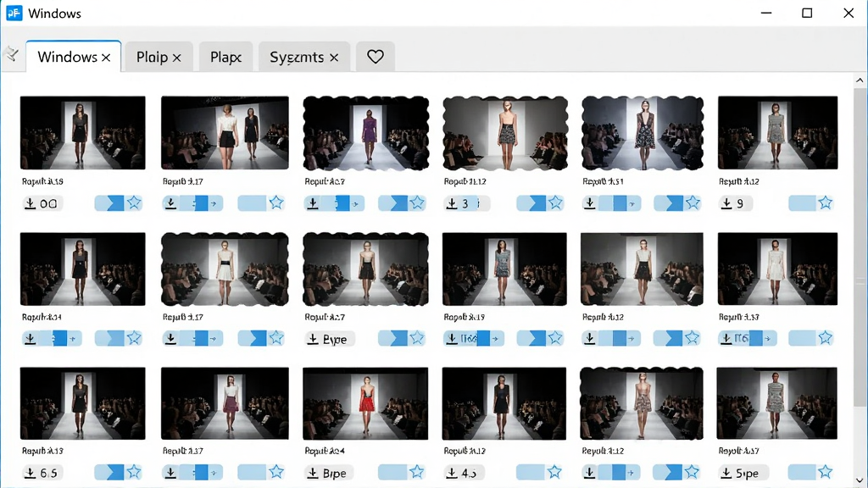868x488 pixels.
Task: Select the Plapx tab
Action: [225, 57]
